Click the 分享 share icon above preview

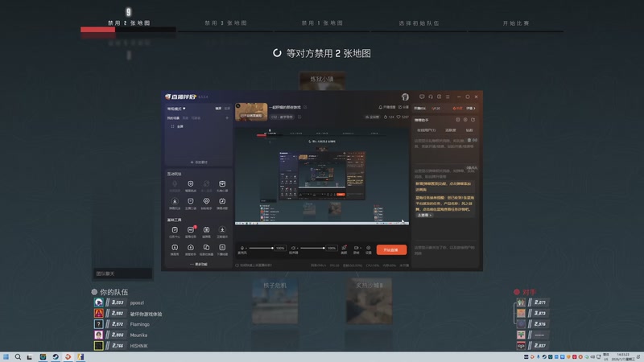point(400,107)
